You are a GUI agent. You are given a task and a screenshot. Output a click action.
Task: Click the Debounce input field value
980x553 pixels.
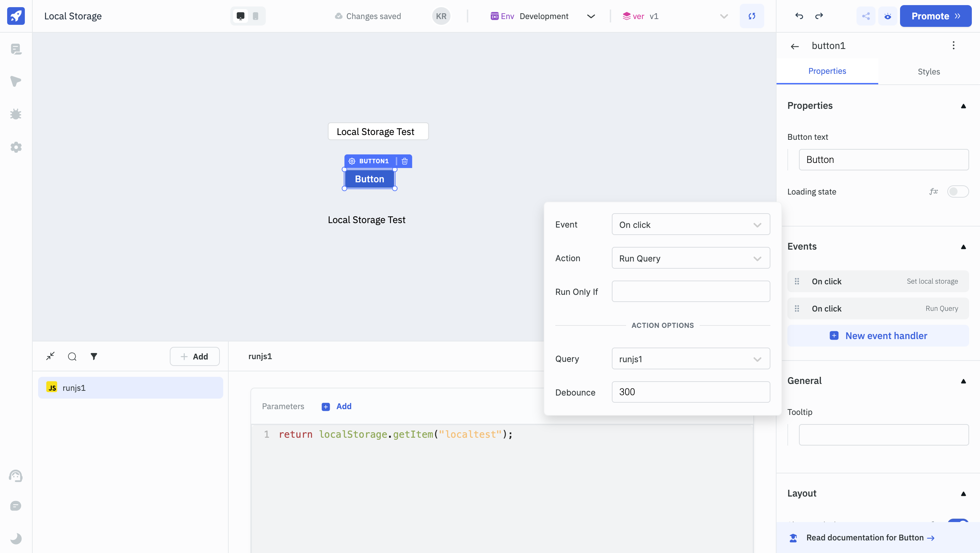690,391
